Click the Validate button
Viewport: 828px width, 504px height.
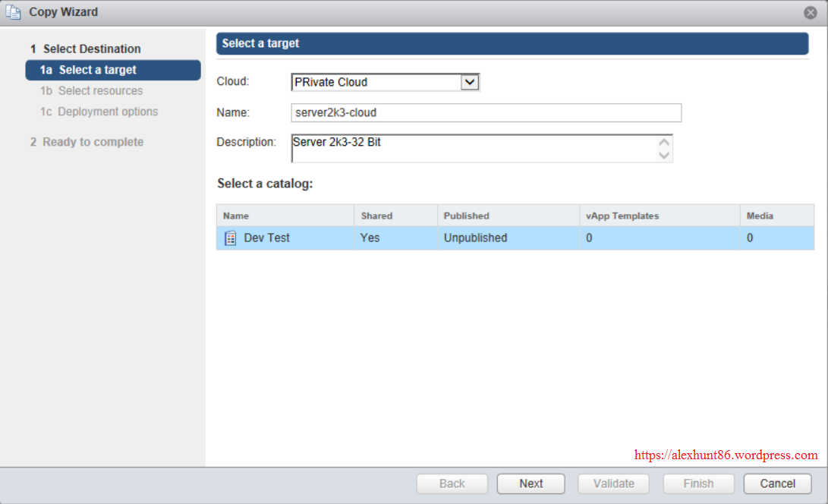tap(613, 484)
